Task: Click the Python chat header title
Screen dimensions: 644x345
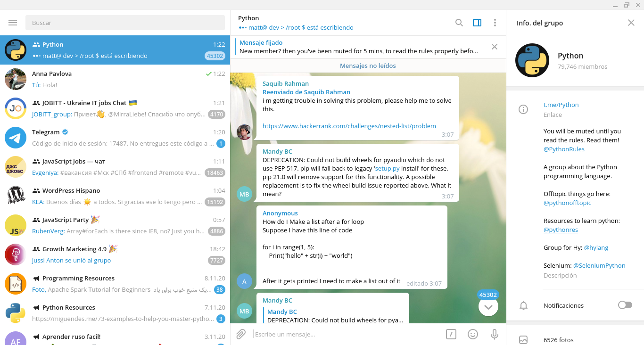Action: pos(248,18)
